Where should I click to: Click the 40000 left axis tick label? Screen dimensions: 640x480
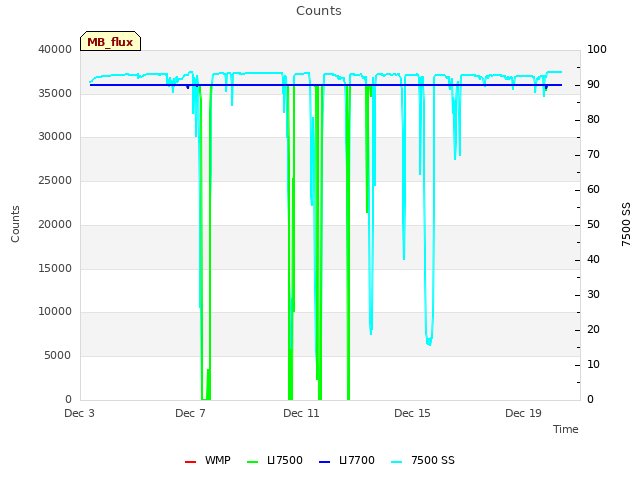tap(55, 49)
